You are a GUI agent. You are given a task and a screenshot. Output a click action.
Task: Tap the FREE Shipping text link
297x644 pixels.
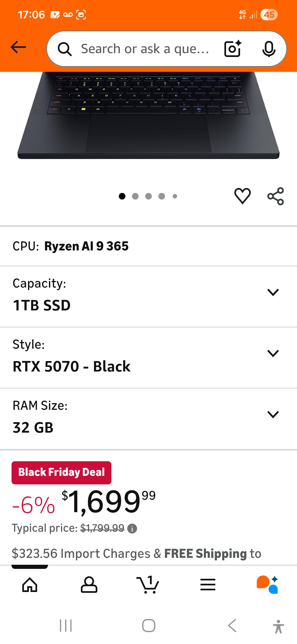pos(205,554)
